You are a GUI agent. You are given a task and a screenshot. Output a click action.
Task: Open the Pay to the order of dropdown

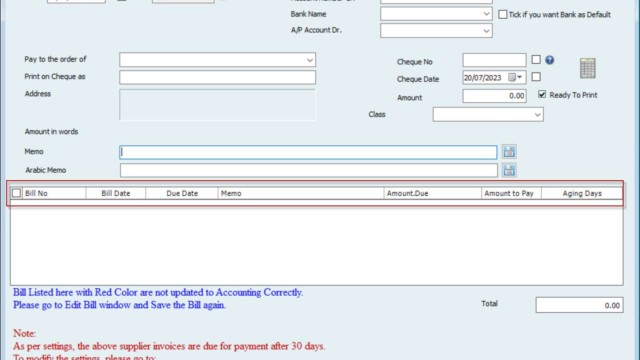tap(310, 60)
